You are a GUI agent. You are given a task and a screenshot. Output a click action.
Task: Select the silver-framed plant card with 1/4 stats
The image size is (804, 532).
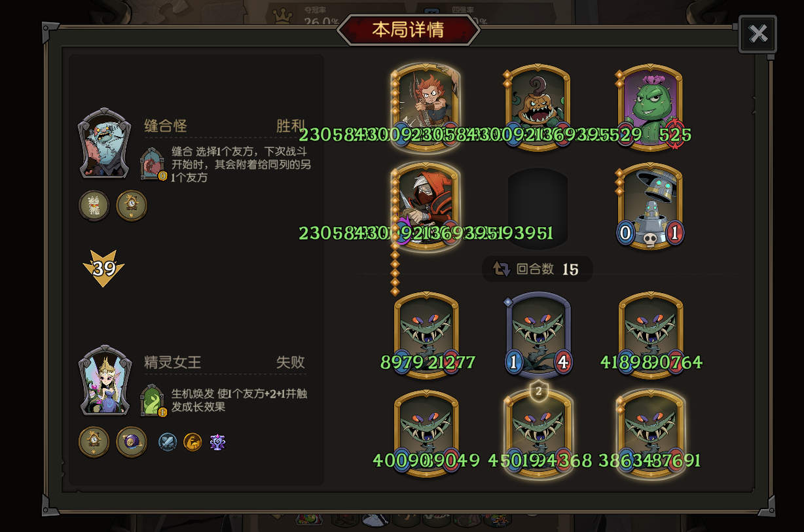click(538, 334)
